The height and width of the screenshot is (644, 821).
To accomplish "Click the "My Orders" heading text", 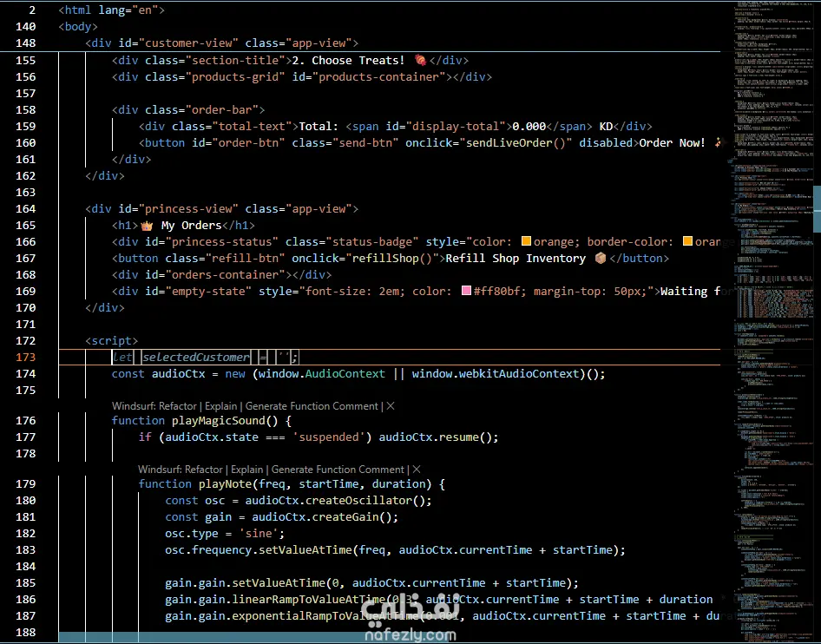I will (x=192, y=225).
